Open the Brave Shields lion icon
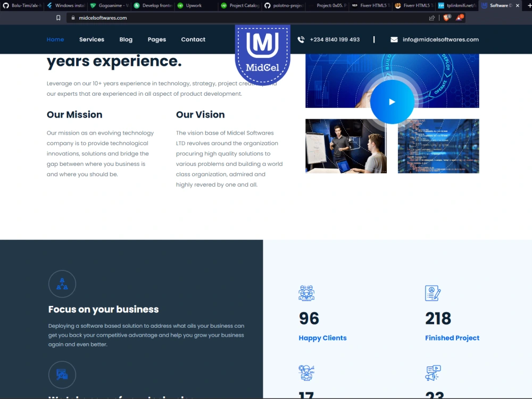The width and height of the screenshot is (532, 399). pyautogui.click(x=447, y=18)
